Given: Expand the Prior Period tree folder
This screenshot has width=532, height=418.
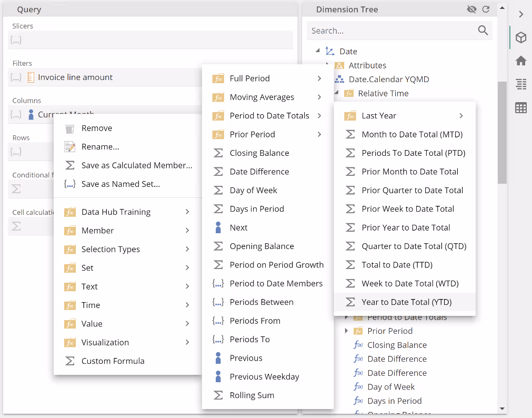Looking at the screenshot, I should (346, 331).
